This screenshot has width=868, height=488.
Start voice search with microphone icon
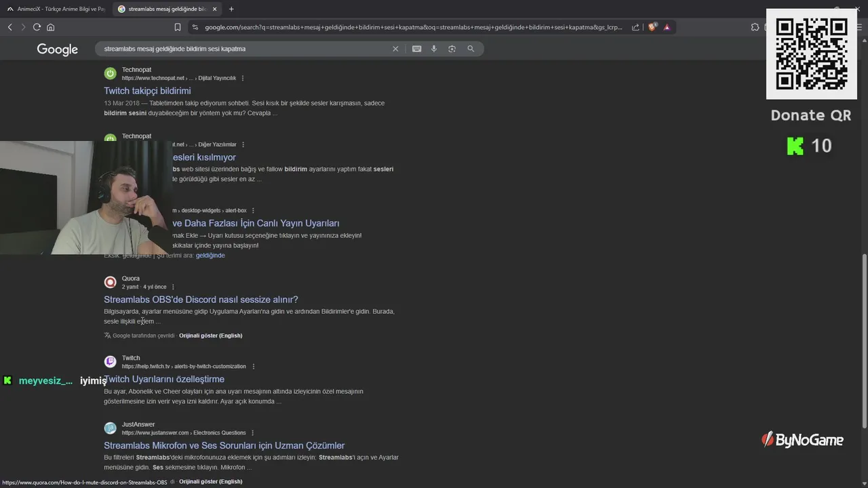pyautogui.click(x=434, y=49)
